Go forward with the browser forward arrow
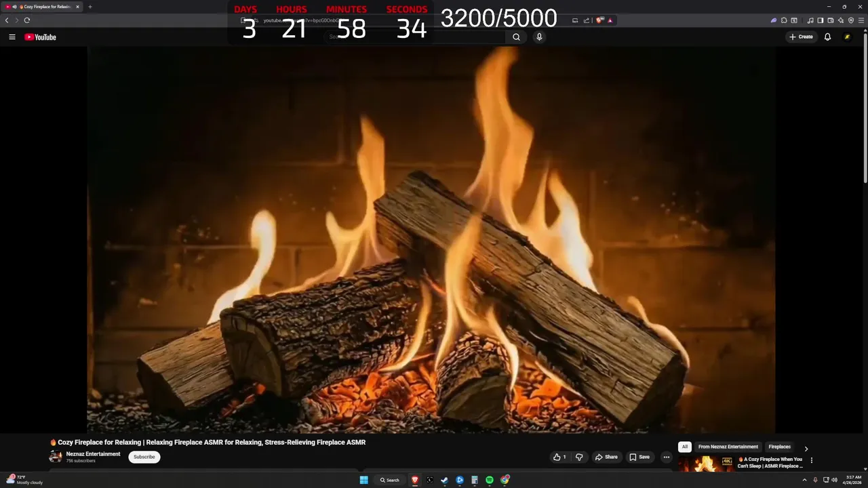The width and height of the screenshot is (868, 488). [x=17, y=20]
